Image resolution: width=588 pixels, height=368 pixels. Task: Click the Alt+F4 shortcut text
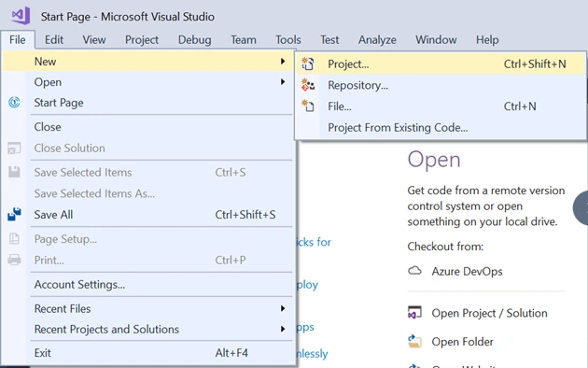coord(231,353)
